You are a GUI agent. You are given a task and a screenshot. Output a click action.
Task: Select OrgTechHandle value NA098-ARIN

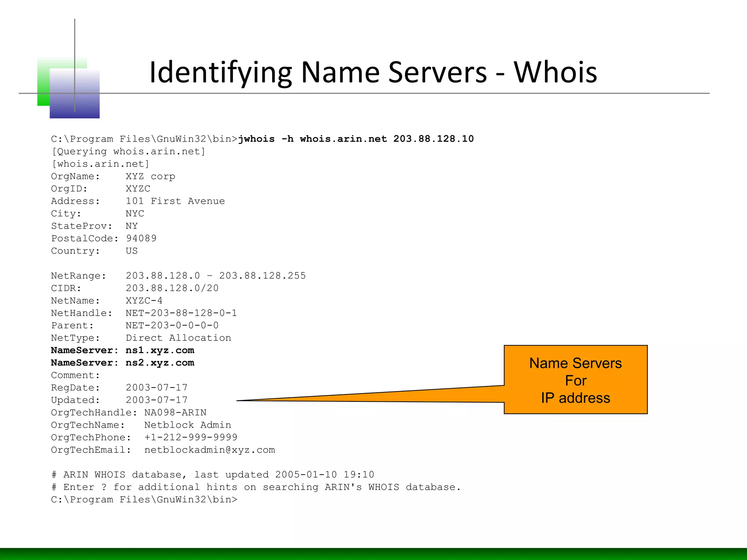(x=175, y=413)
